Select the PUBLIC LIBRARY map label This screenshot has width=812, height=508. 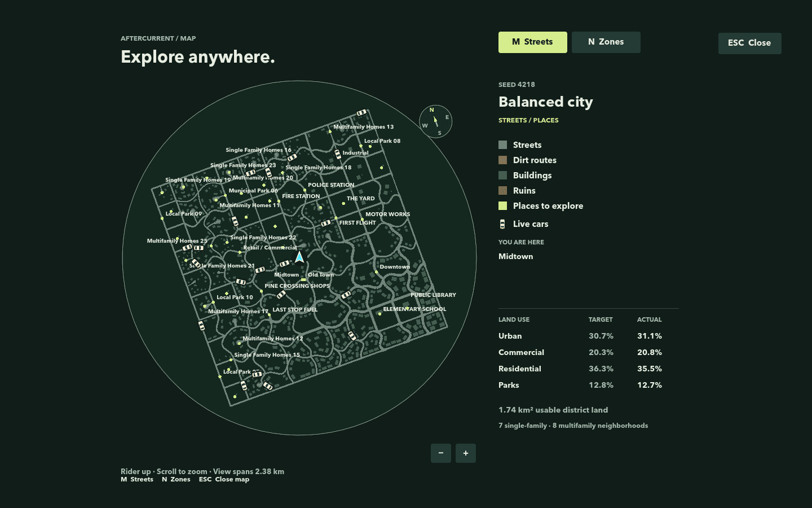(x=433, y=295)
